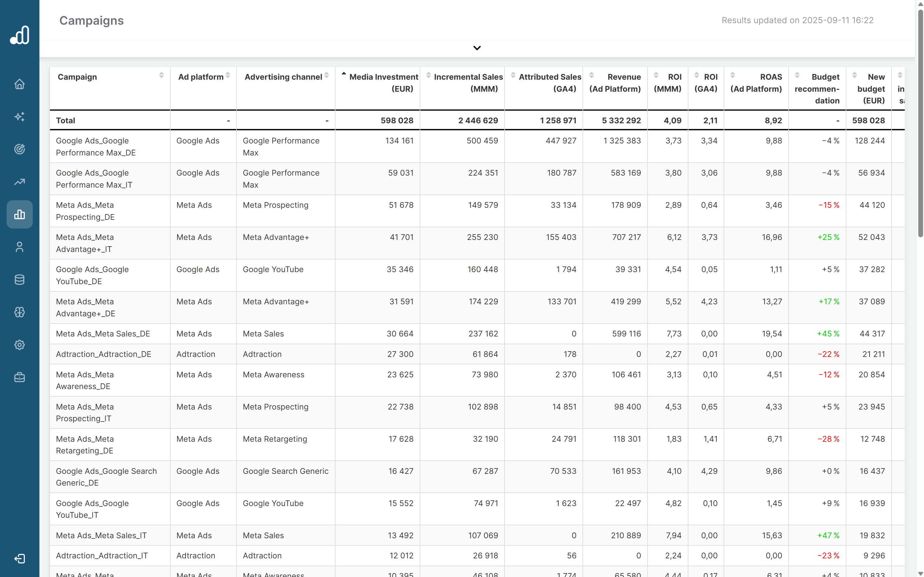Image resolution: width=924 pixels, height=577 pixels.
Task: Open the database stack icon
Action: (x=20, y=280)
